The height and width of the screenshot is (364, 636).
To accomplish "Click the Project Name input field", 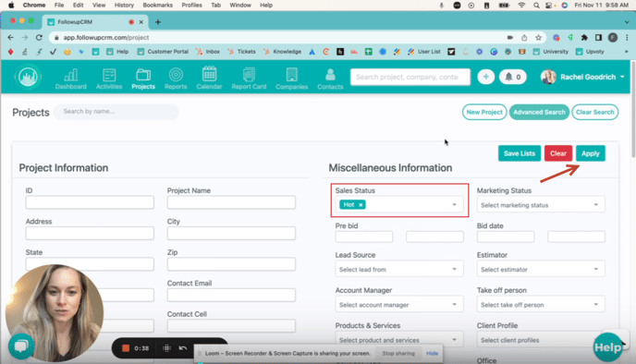I will [x=231, y=202].
